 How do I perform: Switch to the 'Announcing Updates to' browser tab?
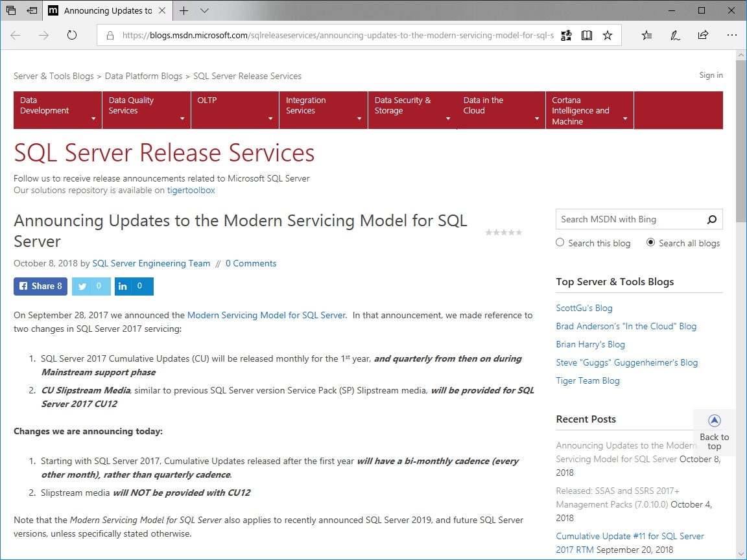[x=107, y=10]
